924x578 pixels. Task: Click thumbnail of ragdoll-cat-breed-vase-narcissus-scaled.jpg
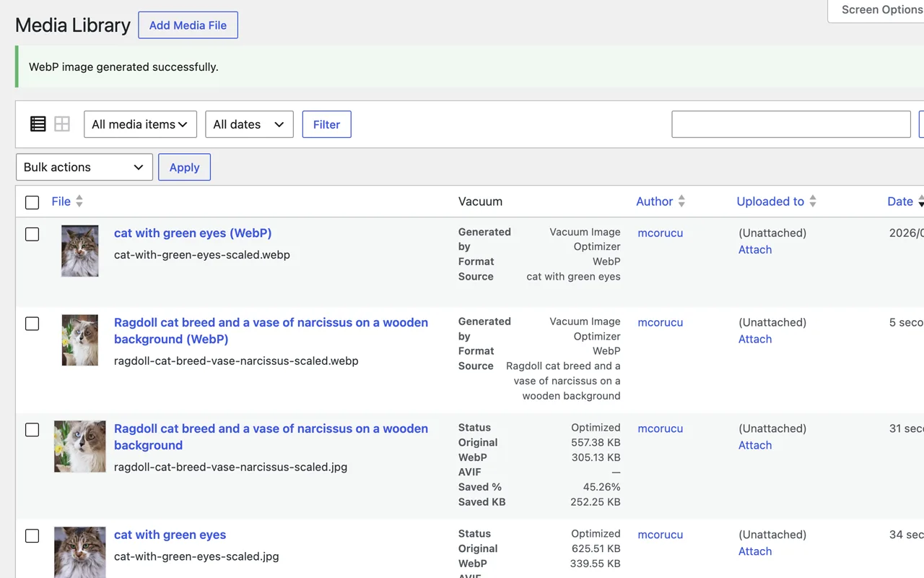click(80, 447)
